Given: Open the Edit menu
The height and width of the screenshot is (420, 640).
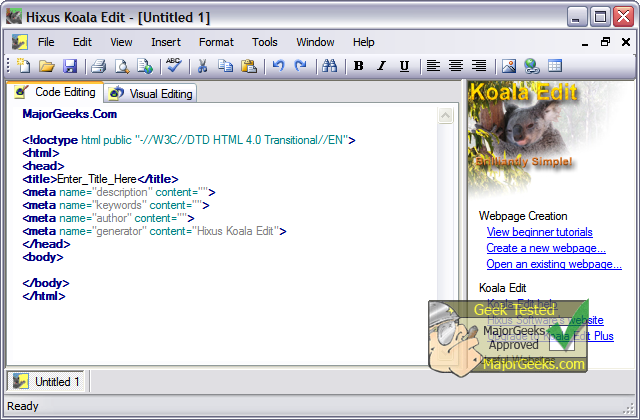Looking at the screenshot, I should 82,42.
